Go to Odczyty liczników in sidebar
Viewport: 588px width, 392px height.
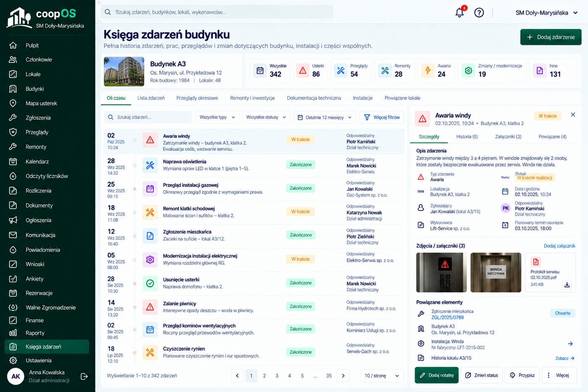(x=47, y=176)
